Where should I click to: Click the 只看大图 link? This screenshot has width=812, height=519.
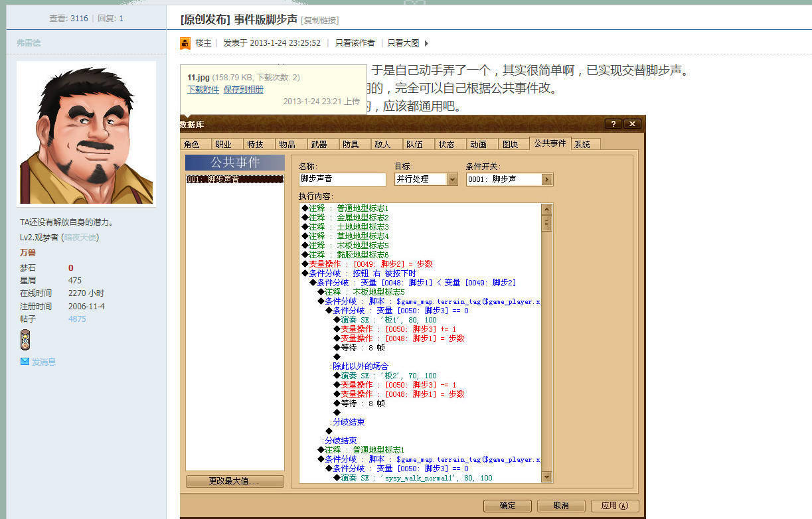(x=404, y=43)
